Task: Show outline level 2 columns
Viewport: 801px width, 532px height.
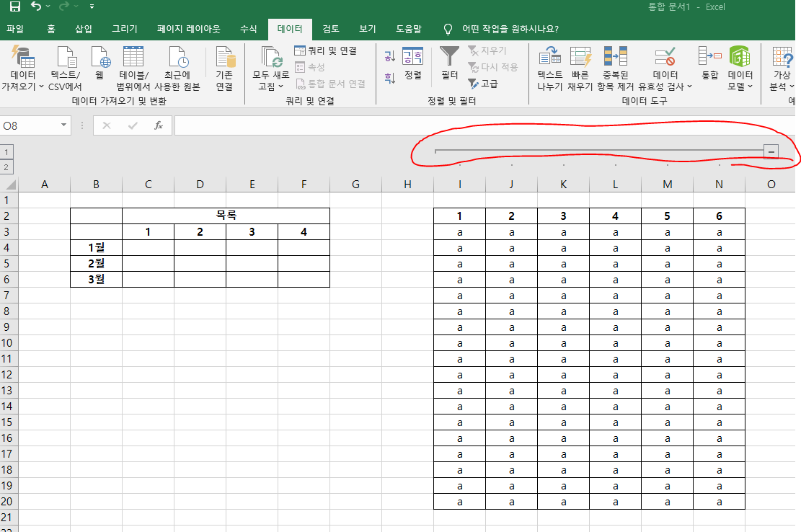Action: point(6,167)
